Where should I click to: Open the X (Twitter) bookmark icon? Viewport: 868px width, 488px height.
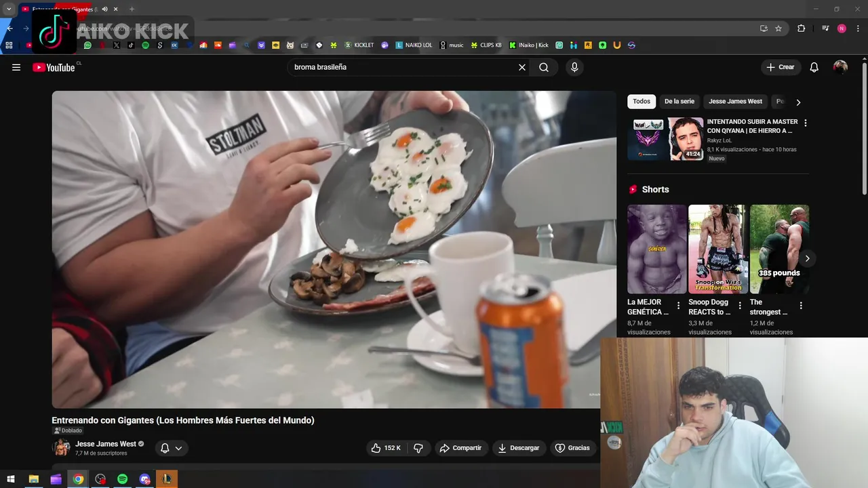[x=117, y=45]
